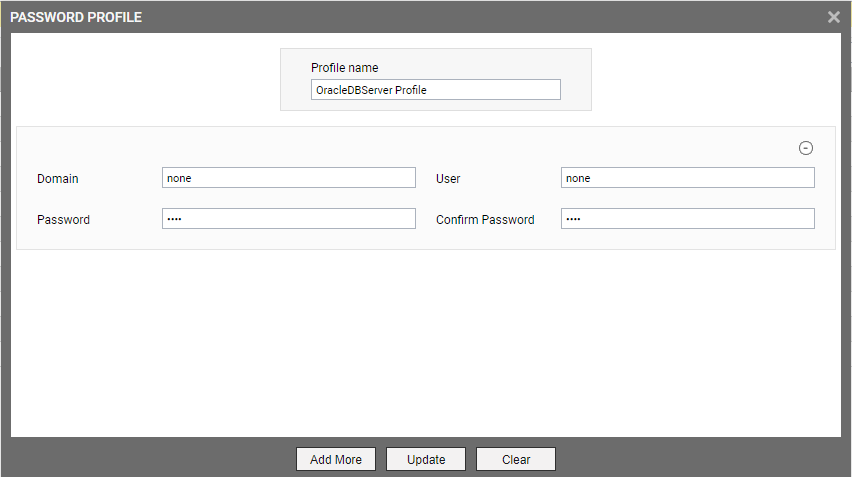Click the masked dots in Confirm Password

pyautogui.click(x=573, y=219)
